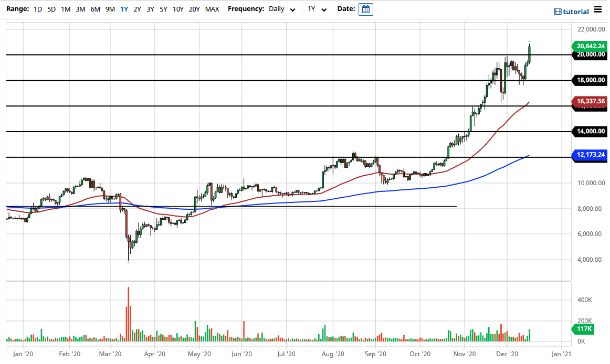The height and width of the screenshot is (364, 610).
Task: Select the 6M range option
Action: (x=94, y=9)
